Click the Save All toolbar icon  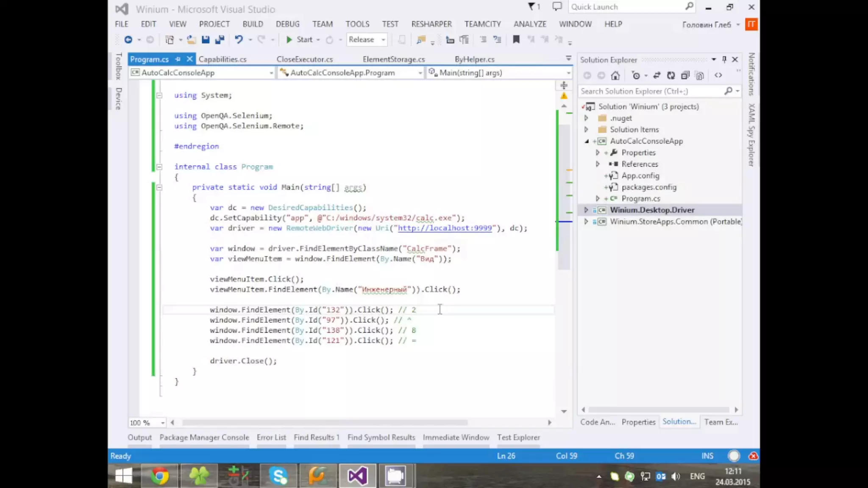pyautogui.click(x=220, y=39)
